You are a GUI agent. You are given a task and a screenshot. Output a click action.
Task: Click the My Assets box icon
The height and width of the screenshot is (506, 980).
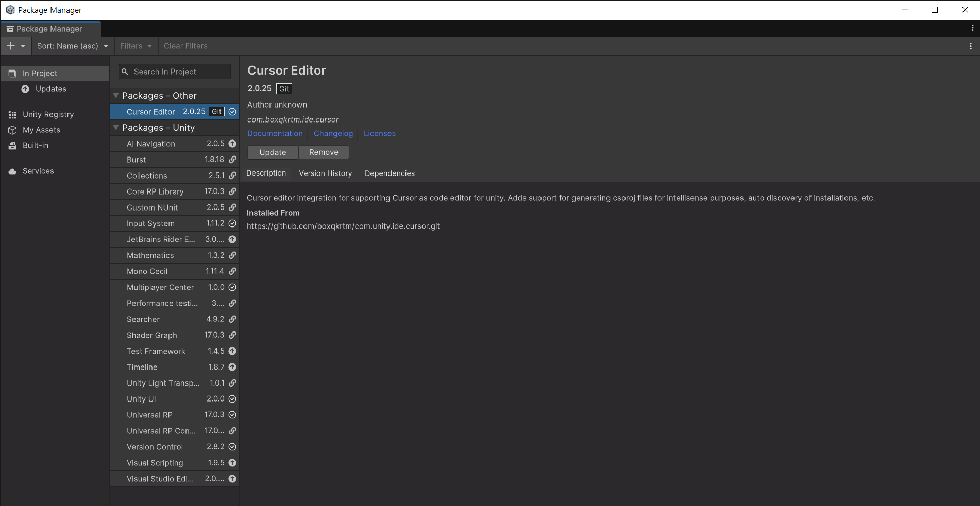click(x=12, y=130)
